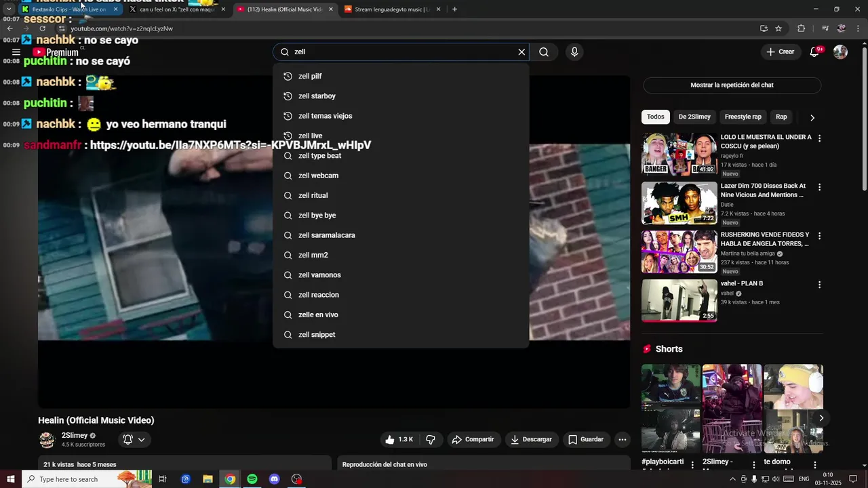Select the 'De 2Slimey' filter chip
Screen dimensions: 868x488
[694, 117]
